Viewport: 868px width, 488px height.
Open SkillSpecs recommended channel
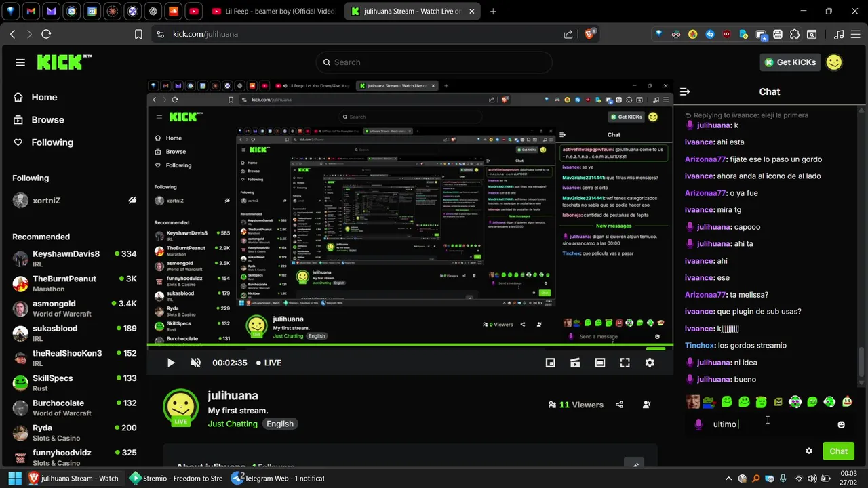click(x=75, y=383)
